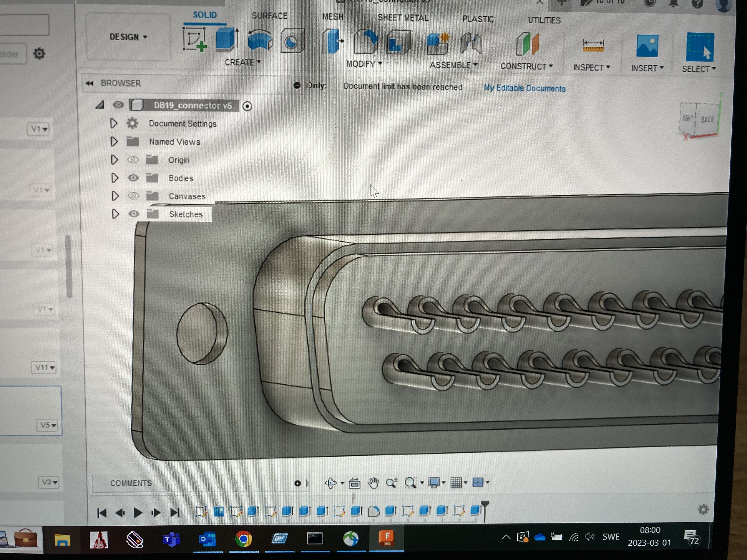Screen dimensions: 747x560
Task: Open Viewports layout icon
Action: click(478, 482)
